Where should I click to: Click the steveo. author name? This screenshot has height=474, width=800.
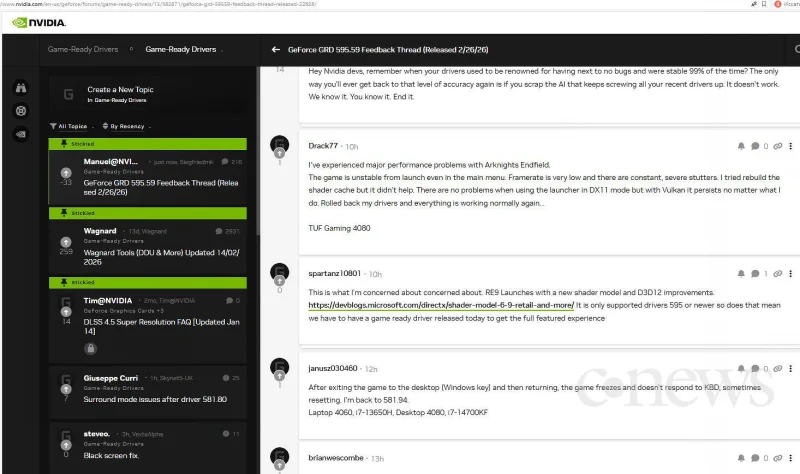pos(96,434)
